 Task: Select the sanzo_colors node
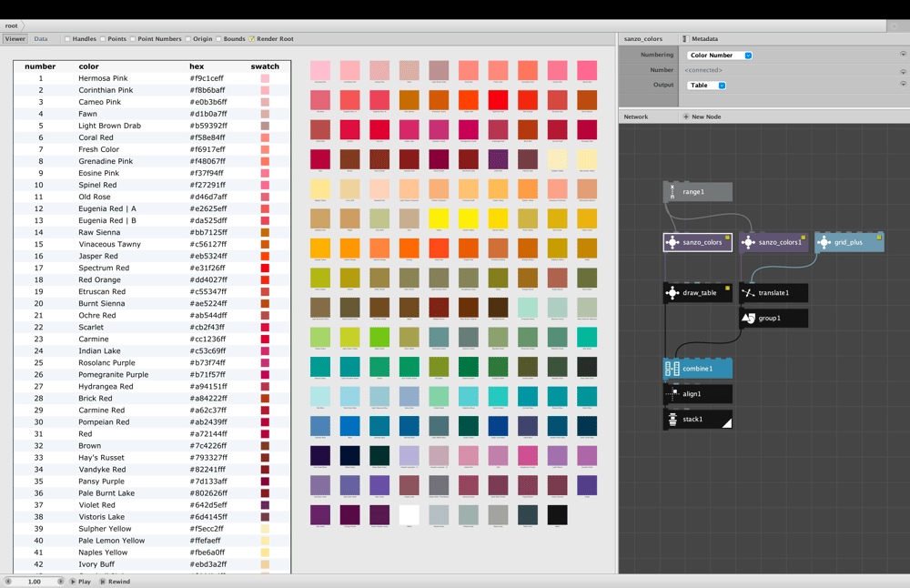(x=698, y=242)
